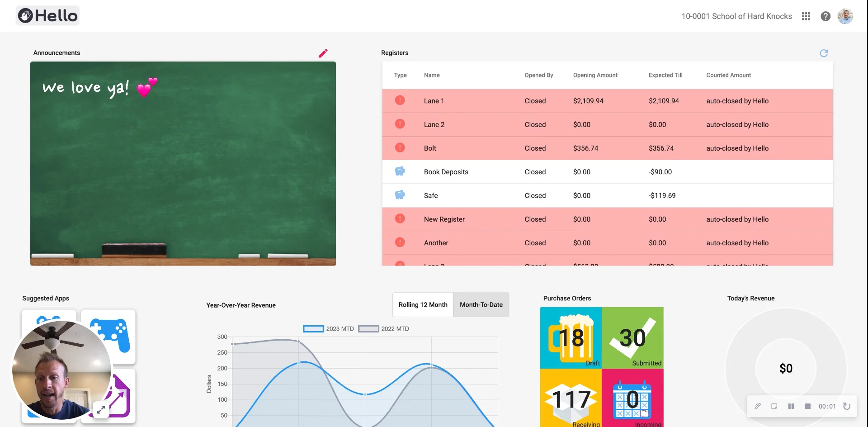Click the piggy bank icon for Book Deposits
Image resolution: width=868 pixels, height=427 pixels.
(x=400, y=171)
